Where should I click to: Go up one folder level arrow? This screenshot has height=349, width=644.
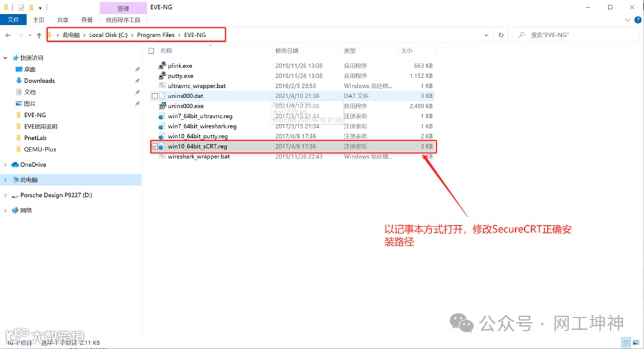pyautogui.click(x=39, y=35)
